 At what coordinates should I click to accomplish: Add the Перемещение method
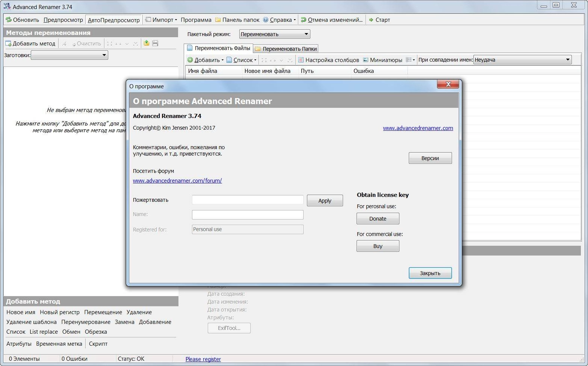tap(103, 312)
